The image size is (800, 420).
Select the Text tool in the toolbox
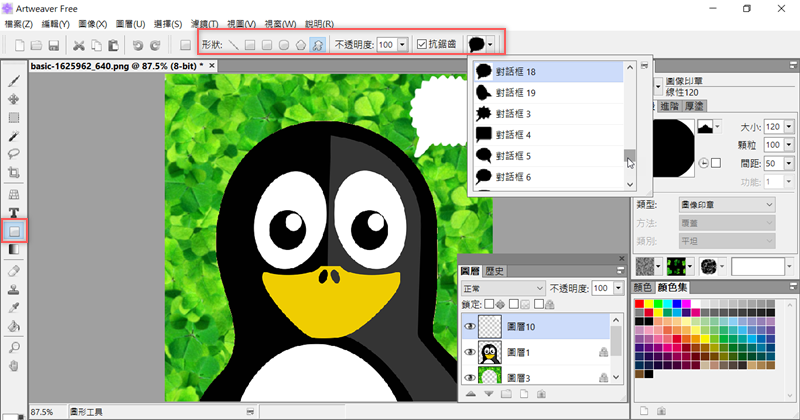14,212
